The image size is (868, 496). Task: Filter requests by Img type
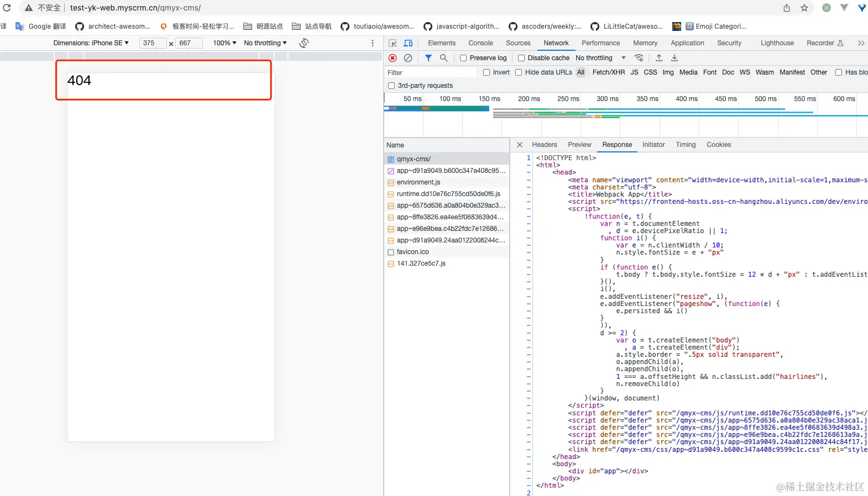coord(668,72)
